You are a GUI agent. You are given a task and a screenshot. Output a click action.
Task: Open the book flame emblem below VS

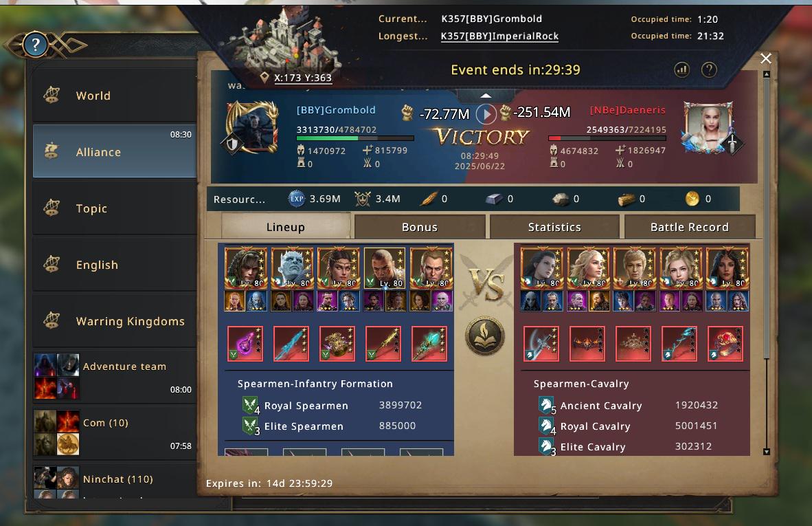coord(485,336)
